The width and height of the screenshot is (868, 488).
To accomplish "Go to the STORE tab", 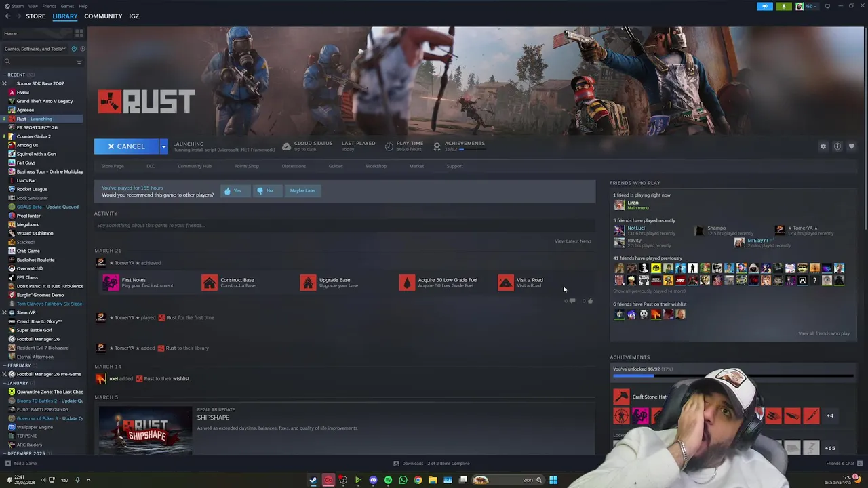I will tap(35, 16).
